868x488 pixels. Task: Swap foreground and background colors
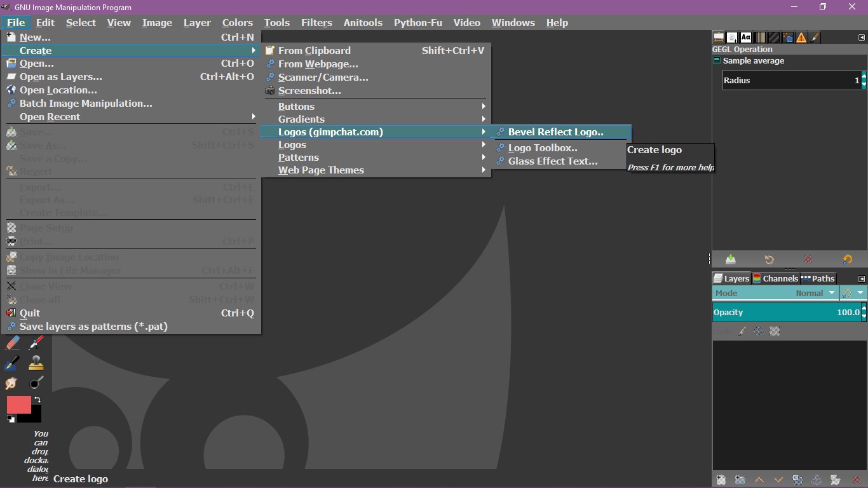(37, 400)
